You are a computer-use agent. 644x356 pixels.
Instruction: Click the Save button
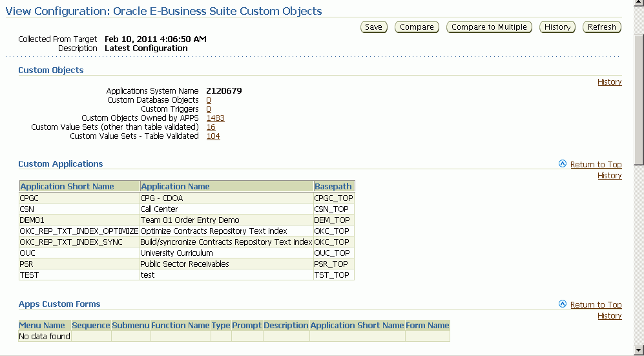click(x=374, y=27)
